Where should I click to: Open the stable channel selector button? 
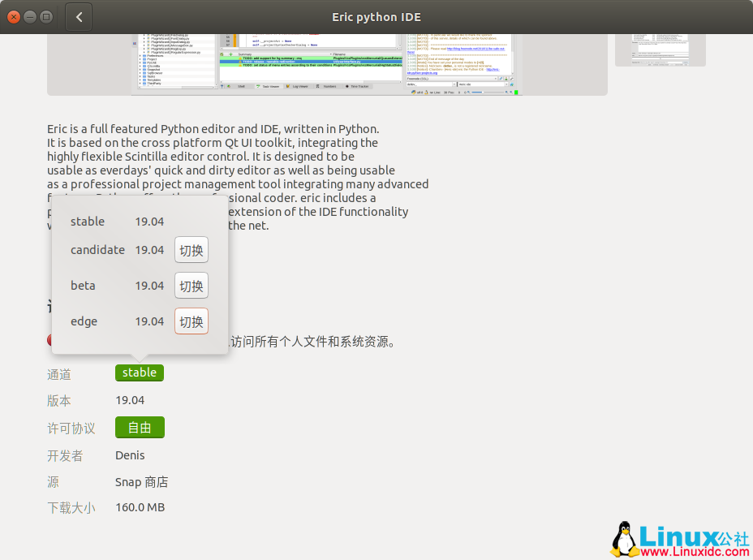coord(140,373)
